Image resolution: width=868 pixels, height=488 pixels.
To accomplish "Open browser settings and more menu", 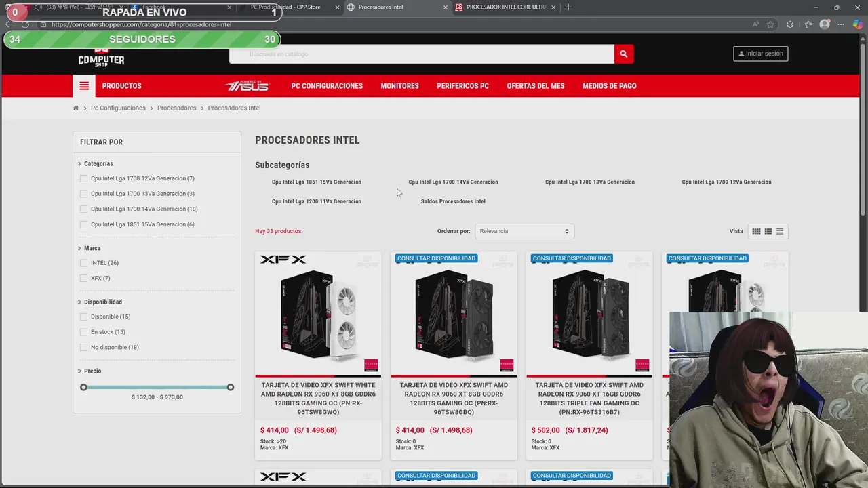I will tap(842, 24).
